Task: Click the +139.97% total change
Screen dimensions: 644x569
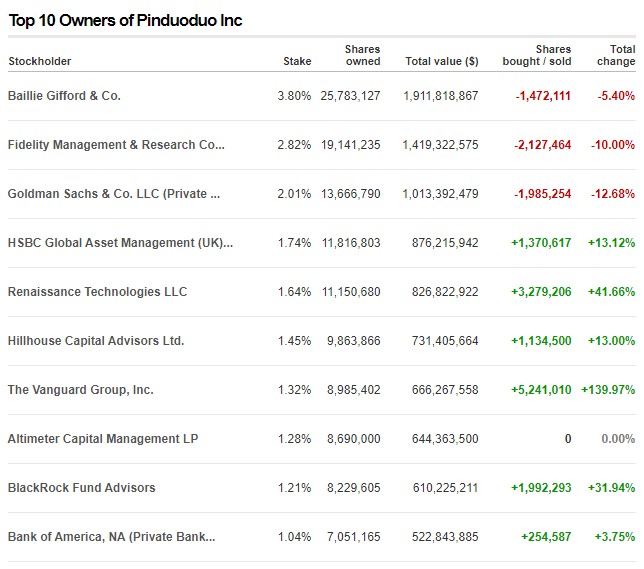Action: [608, 389]
